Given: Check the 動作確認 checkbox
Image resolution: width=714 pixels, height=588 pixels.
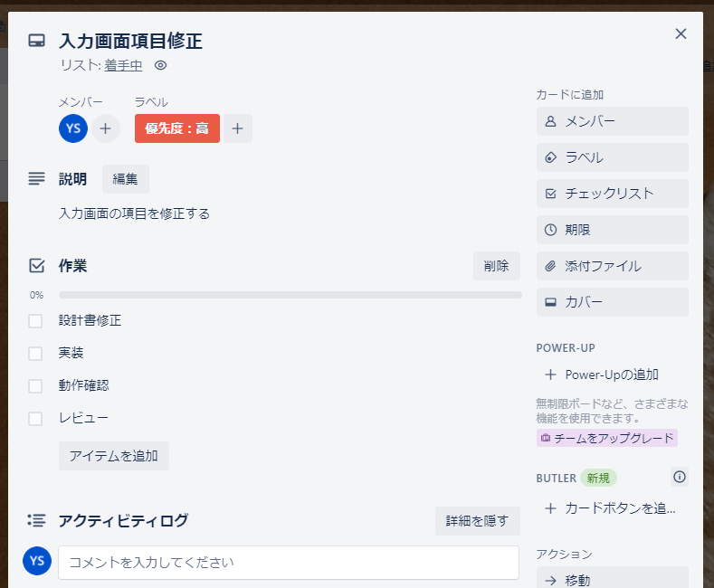Looking at the screenshot, I should [x=35, y=386].
